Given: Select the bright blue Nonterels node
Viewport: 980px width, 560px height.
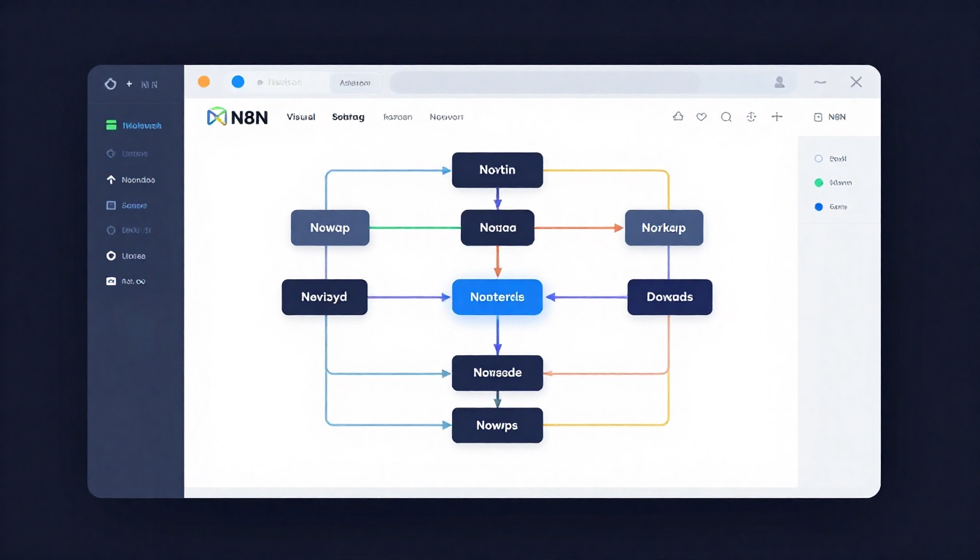Looking at the screenshot, I should click(497, 297).
